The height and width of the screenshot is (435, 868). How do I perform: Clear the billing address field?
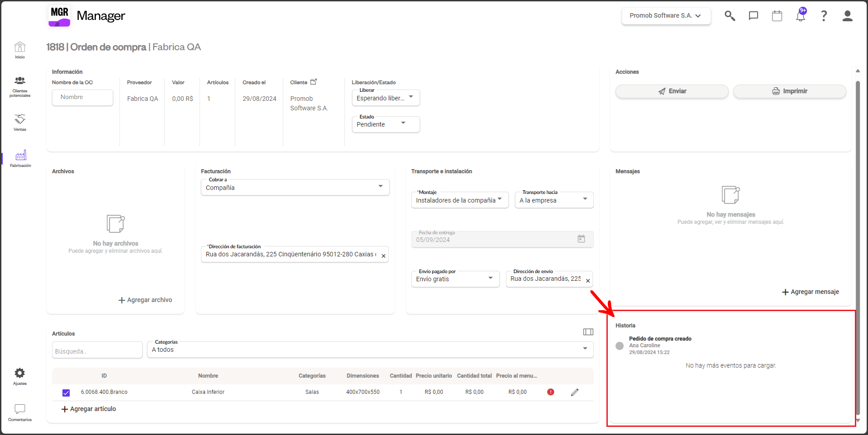tap(383, 256)
